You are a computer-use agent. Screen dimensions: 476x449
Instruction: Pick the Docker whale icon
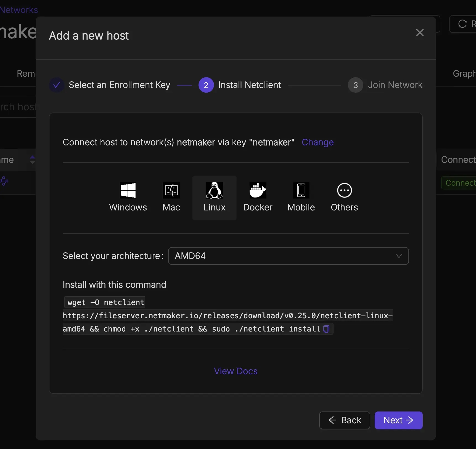pos(258,190)
